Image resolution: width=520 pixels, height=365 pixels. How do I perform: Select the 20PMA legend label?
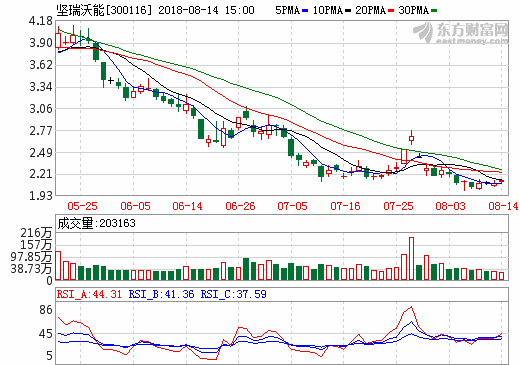click(x=370, y=10)
